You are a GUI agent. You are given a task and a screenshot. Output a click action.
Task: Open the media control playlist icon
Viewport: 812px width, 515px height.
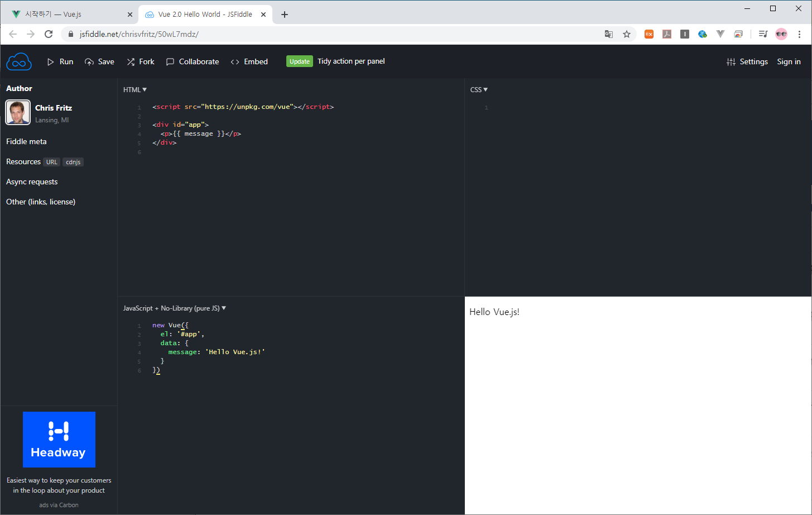[763, 34]
